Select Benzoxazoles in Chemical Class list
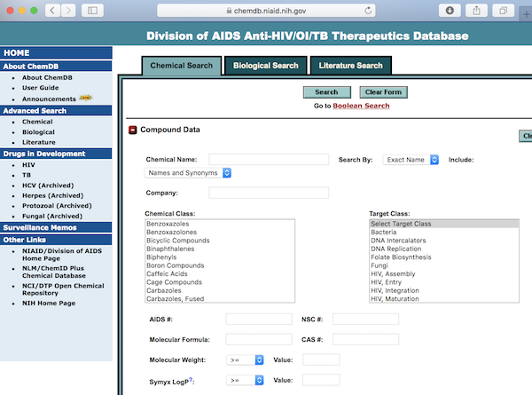Image resolution: width=532 pixels, height=395 pixels. [x=220, y=224]
